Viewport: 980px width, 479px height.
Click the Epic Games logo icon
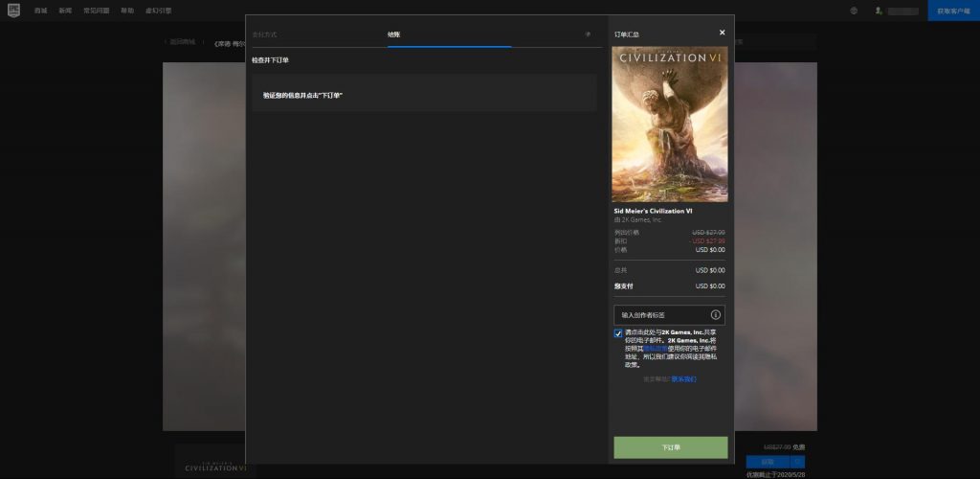13,10
